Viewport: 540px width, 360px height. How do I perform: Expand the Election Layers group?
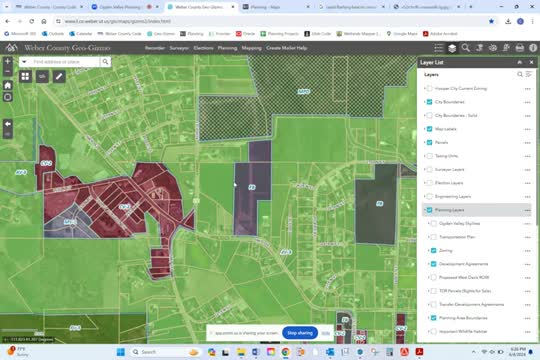click(x=424, y=183)
